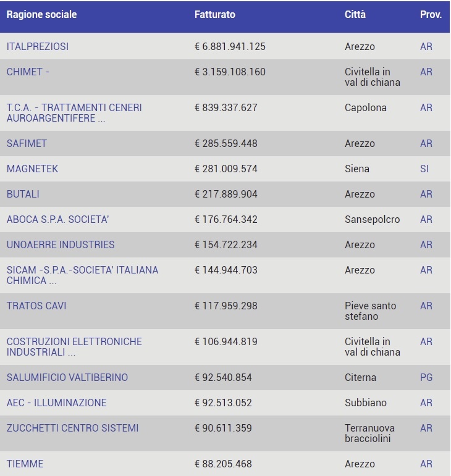Select ABOCA S.P.A. SOCIETA' link
The image size is (451, 476).
pyautogui.click(x=57, y=219)
